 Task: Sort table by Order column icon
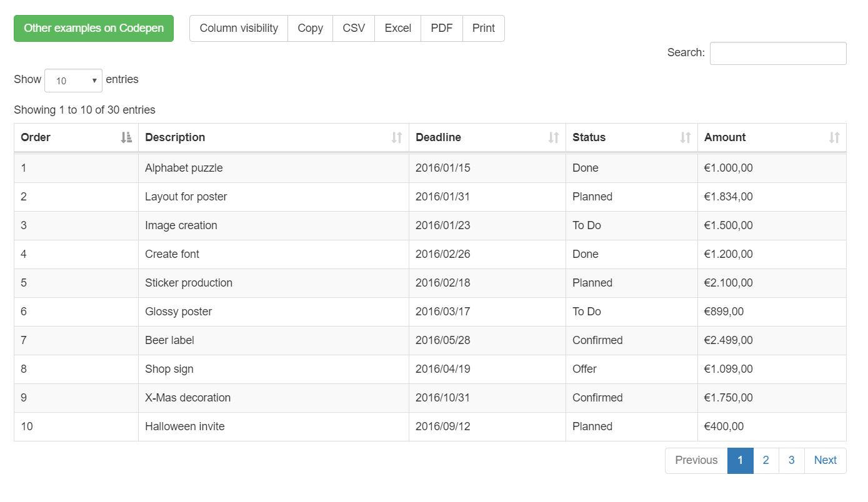coord(126,137)
